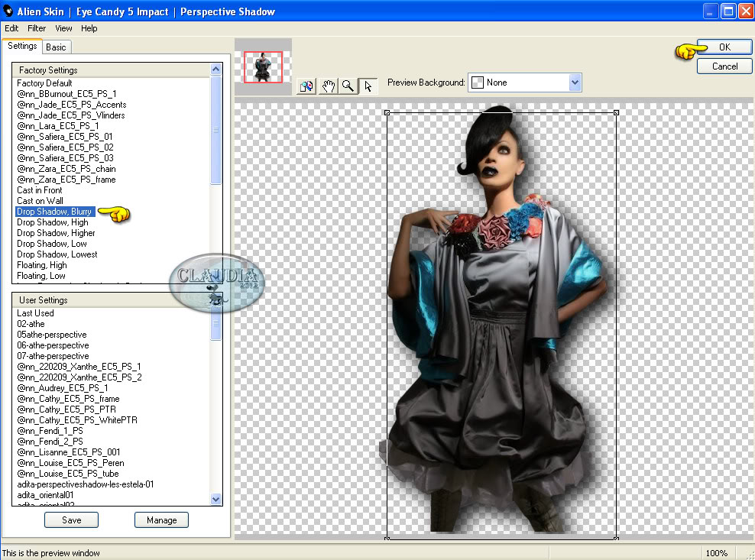Select 06-athe-perspective user setting
Screen dimensions: 755x560
click(53, 345)
